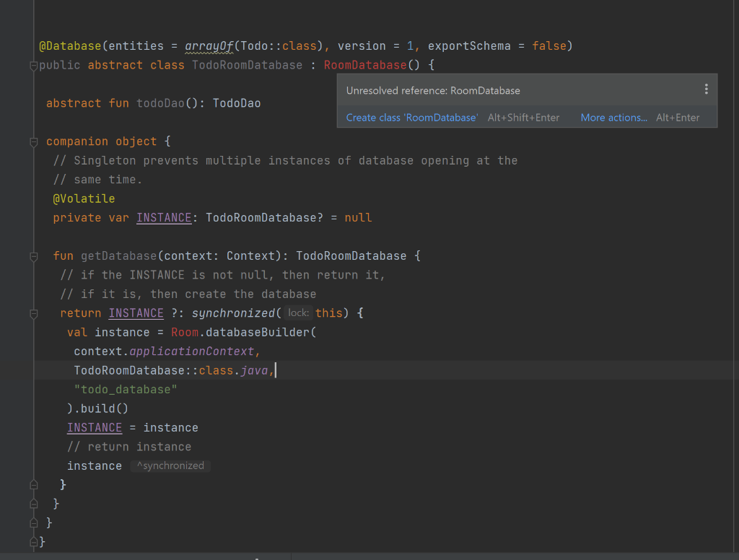Click the underlined INSTANCE variable declaration

(164, 217)
